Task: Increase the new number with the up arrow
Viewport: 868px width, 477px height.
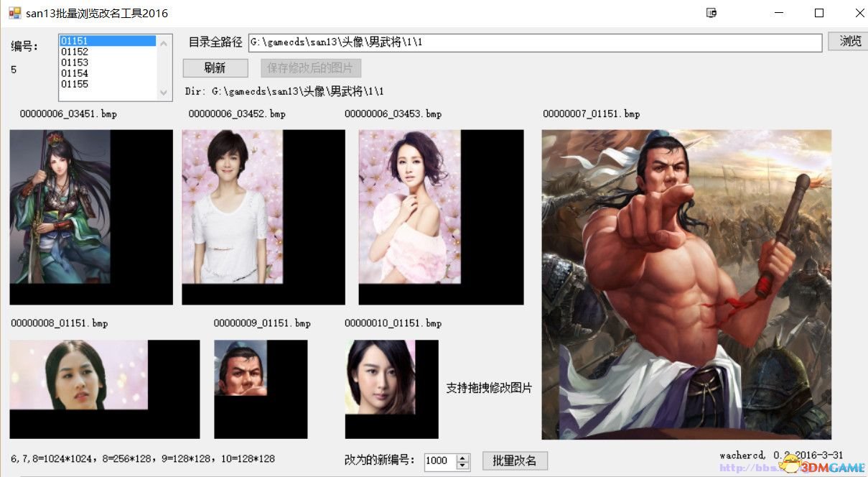Action: [x=463, y=458]
